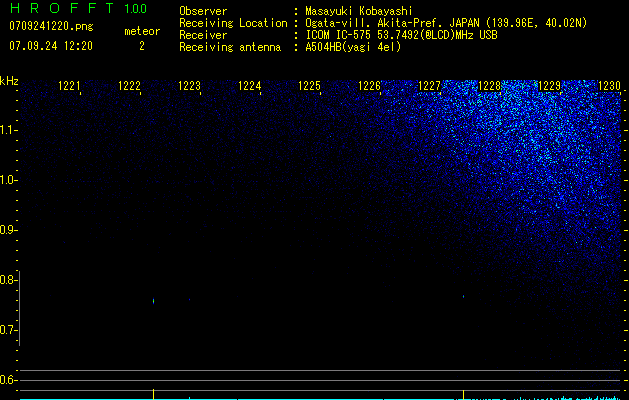
Task: Click the 1224 time axis label
Action: [x=249, y=85]
